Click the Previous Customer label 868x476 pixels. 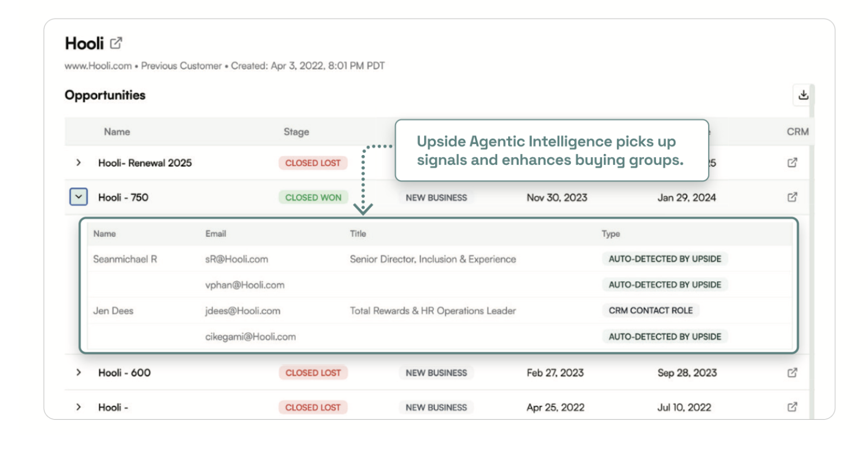coord(181,66)
